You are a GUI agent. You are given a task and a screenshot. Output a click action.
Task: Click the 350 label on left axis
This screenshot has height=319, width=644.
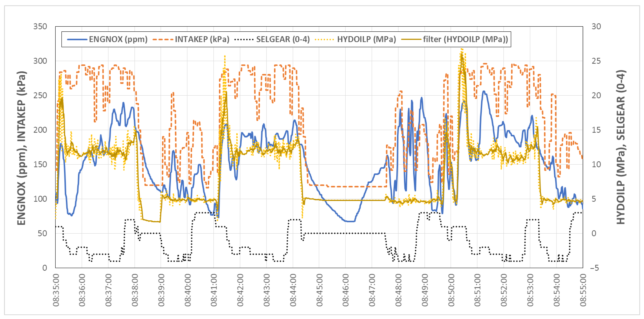tap(40, 26)
